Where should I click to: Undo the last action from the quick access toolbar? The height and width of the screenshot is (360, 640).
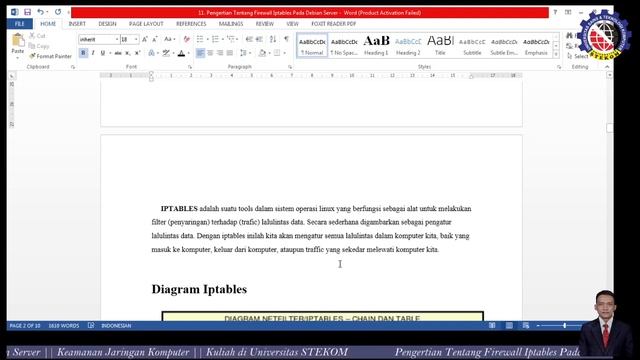click(x=40, y=12)
